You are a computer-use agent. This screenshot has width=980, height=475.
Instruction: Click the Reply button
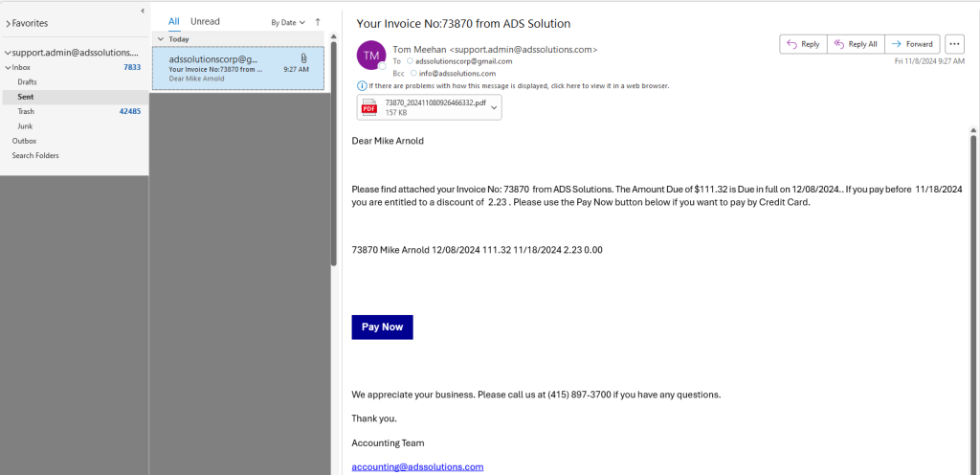click(803, 44)
